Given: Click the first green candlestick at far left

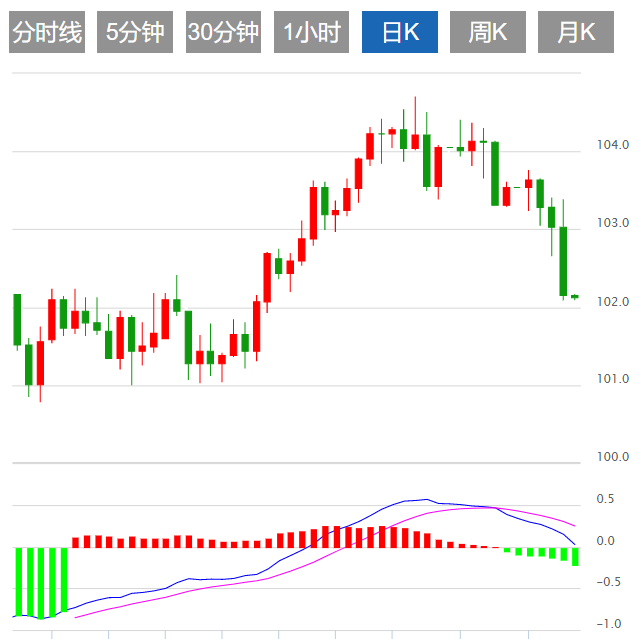Looking at the screenshot, I should click(17, 320).
